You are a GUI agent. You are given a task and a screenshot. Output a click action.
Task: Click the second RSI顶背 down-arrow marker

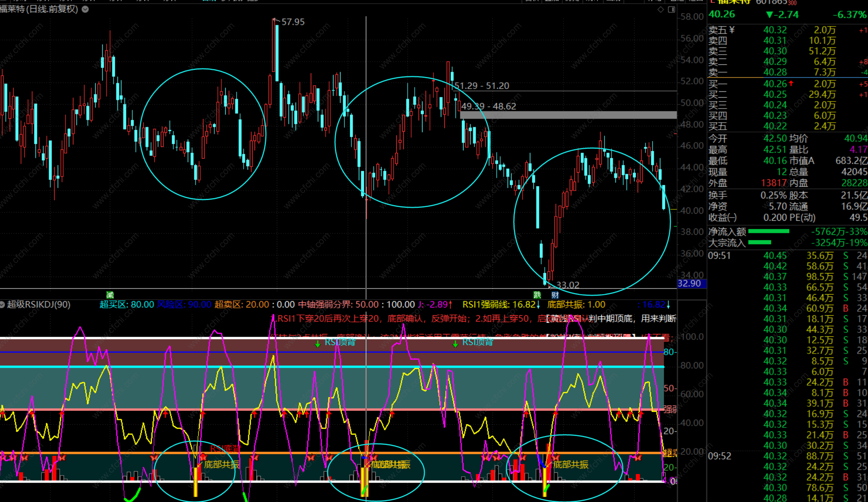coord(455,344)
